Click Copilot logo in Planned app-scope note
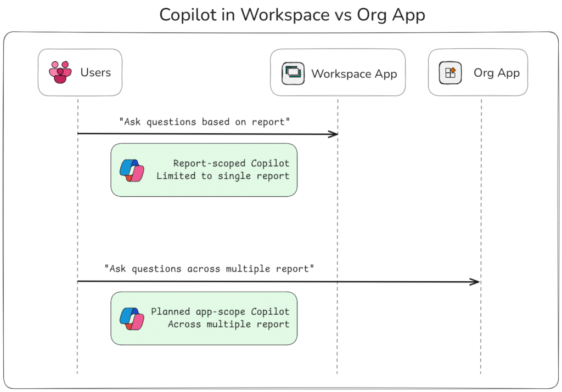 coord(131,318)
